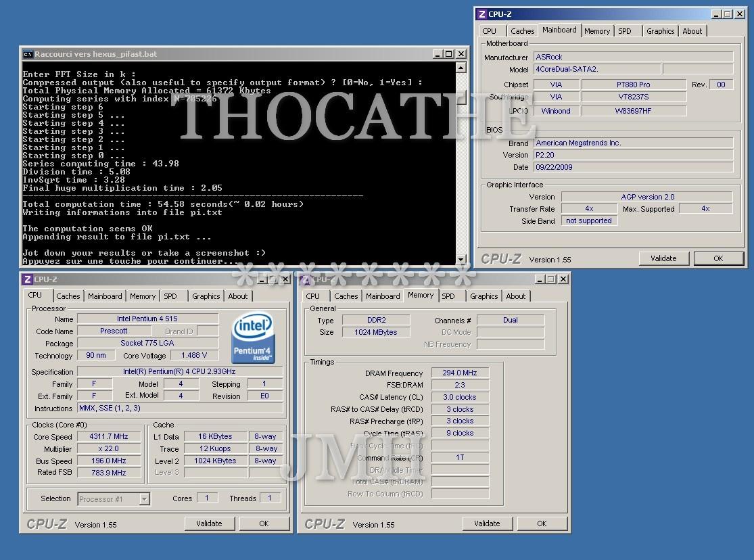
Task: Click Validate in the CPU window
Action: (x=209, y=523)
